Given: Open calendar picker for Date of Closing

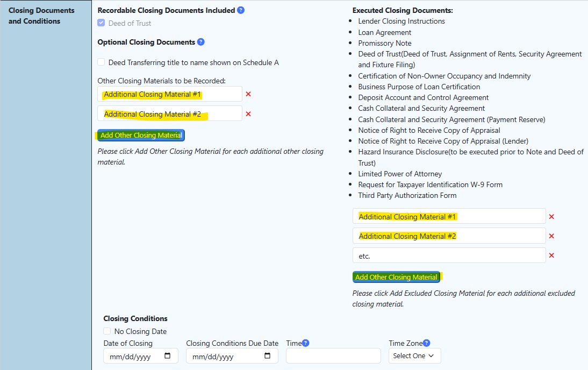Looking at the screenshot, I should coord(167,356).
